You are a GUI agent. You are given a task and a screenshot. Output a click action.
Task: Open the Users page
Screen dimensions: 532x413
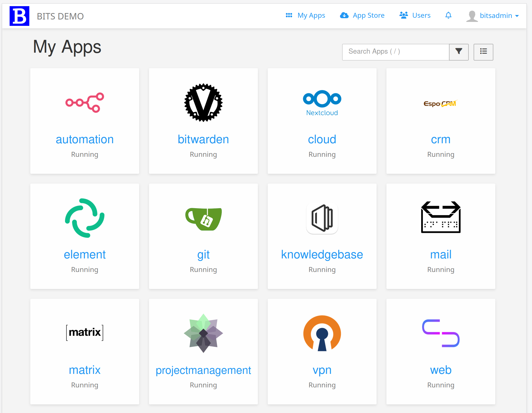coord(415,16)
